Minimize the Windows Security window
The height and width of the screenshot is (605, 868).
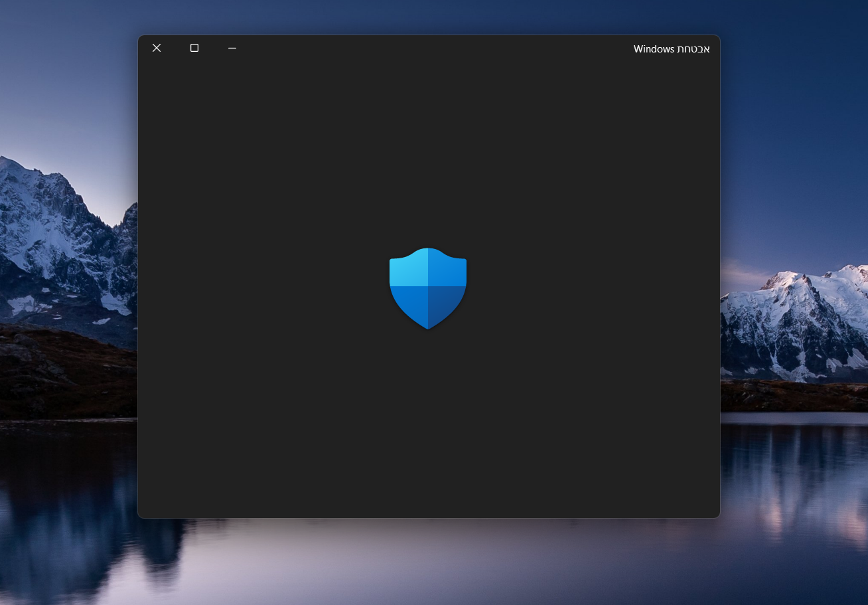pos(232,48)
